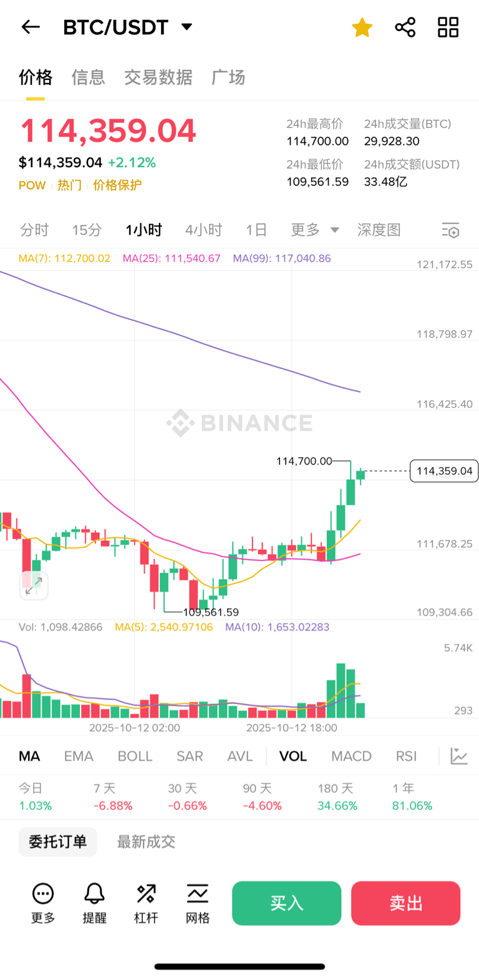Switch to the 最新成交 list
This screenshot has height=980, width=479.
point(146,841)
